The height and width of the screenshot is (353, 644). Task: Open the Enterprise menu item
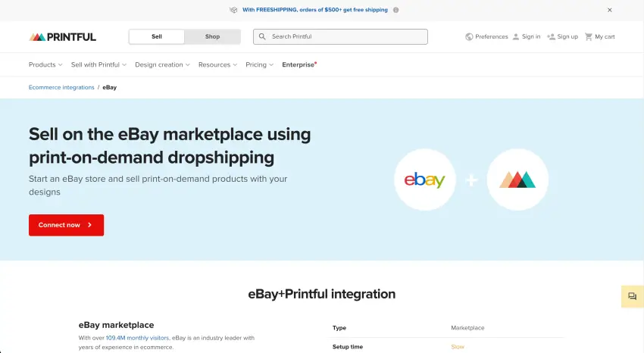pos(299,64)
